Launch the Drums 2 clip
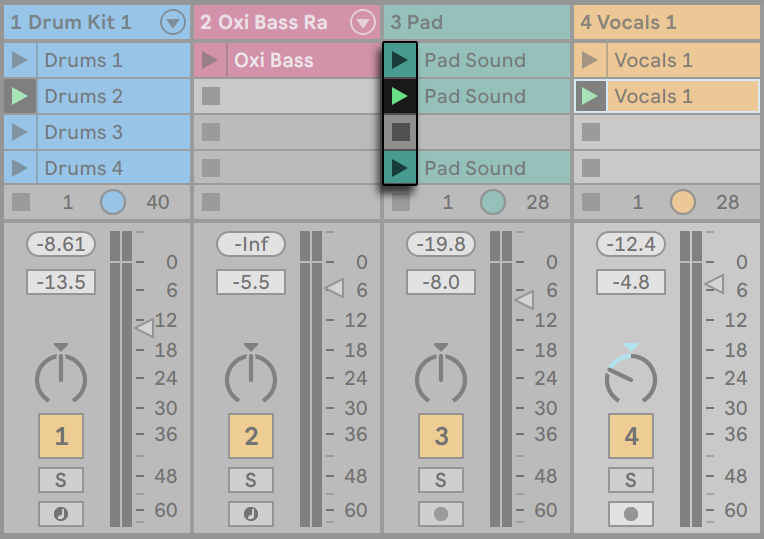Viewport: 764px width, 539px height. 19,96
